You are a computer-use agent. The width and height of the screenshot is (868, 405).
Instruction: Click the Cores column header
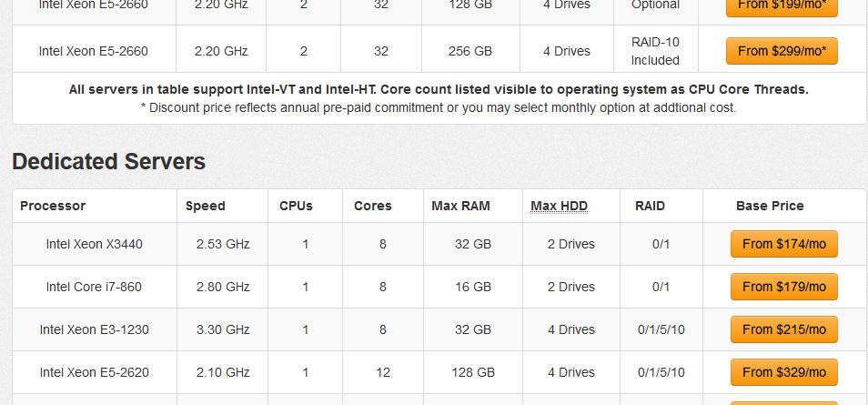tap(373, 206)
